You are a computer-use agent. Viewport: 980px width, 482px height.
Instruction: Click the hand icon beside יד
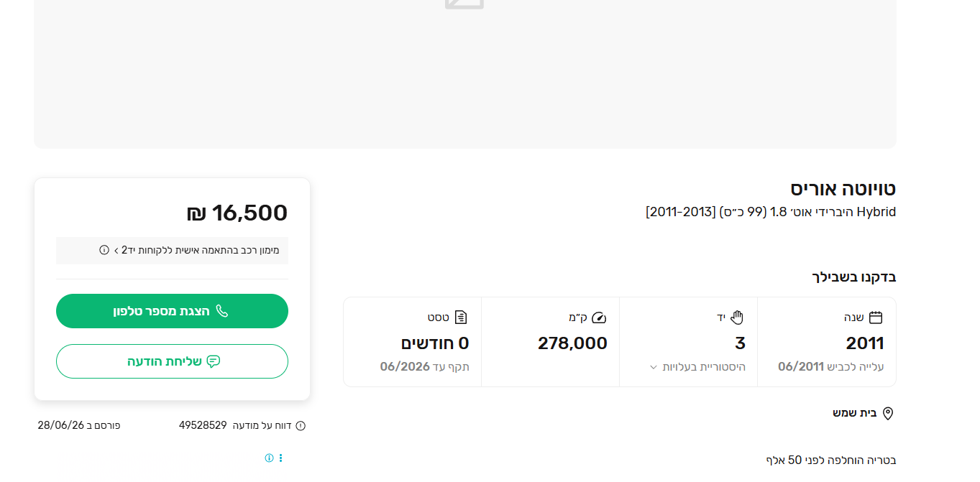tap(737, 318)
